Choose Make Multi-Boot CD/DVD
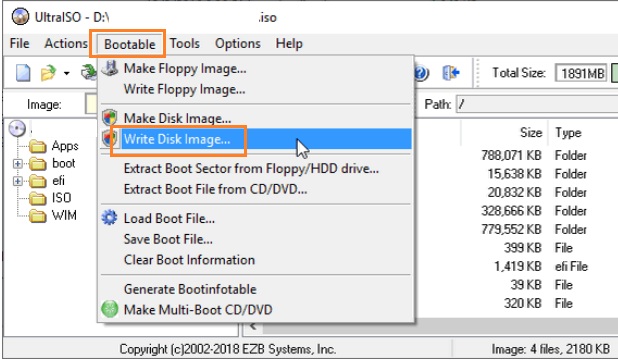The image size is (618, 360). [x=255, y=310]
